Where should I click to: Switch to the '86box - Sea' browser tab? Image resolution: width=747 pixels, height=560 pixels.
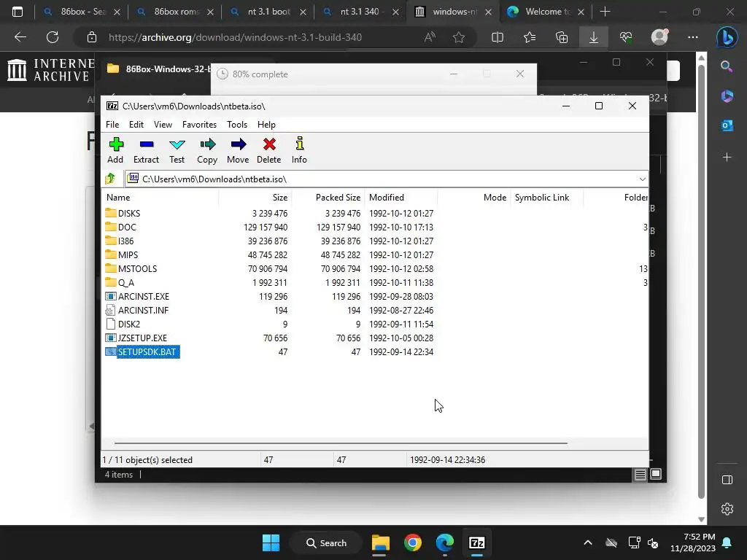click(x=81, y=12)
